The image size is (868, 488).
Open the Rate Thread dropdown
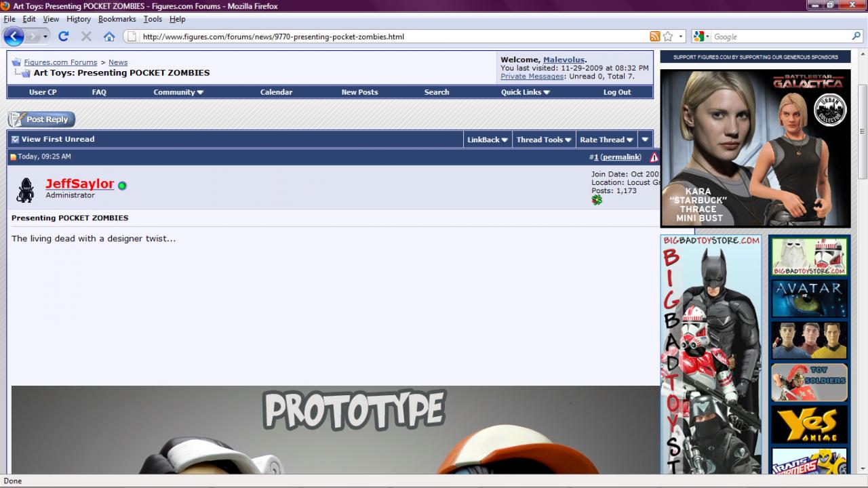tap(606, 140)
